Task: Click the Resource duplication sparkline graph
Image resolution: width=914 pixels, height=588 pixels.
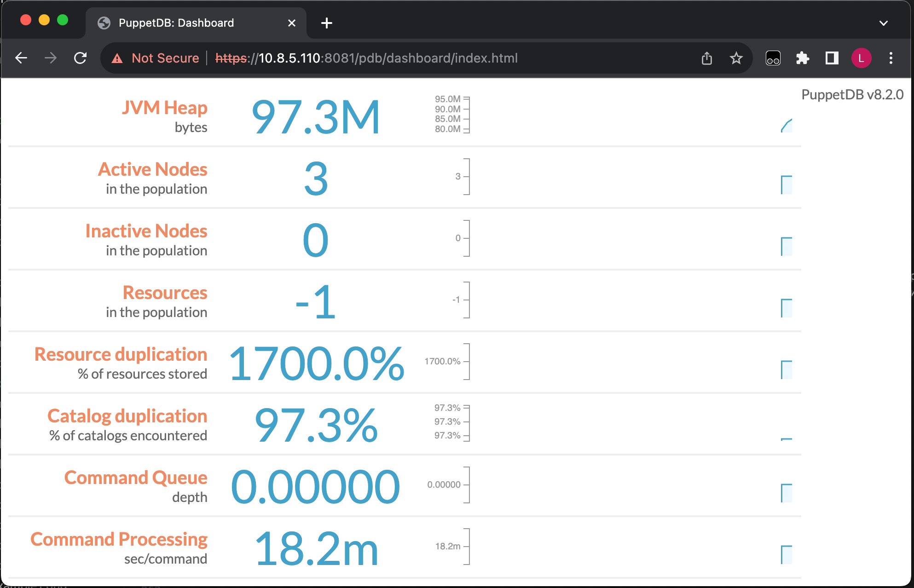Action: [787, 370]
